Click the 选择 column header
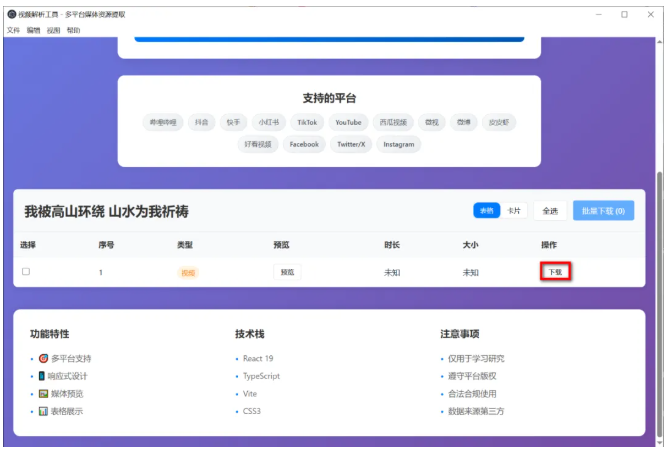669x454 pixels. [28, 245]
